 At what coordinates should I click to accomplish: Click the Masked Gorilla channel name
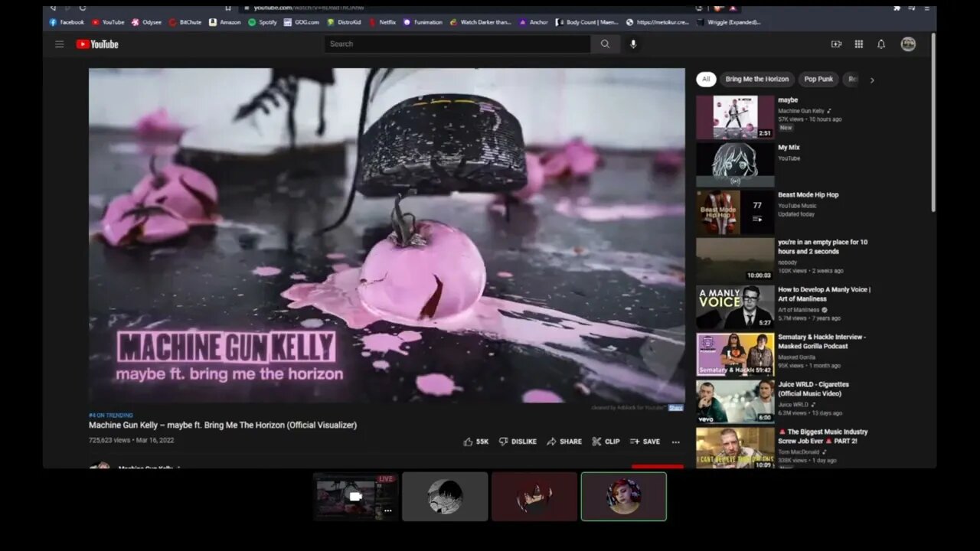coord(797,357)
